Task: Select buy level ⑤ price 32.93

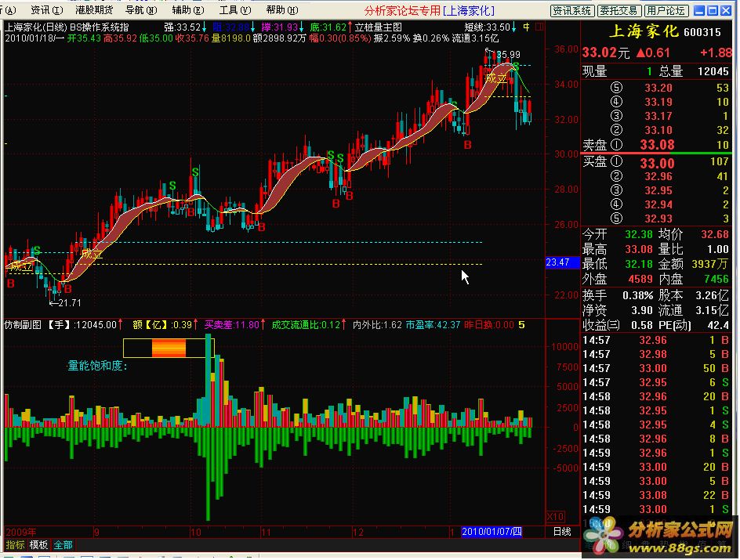Action: pos(658,219)
